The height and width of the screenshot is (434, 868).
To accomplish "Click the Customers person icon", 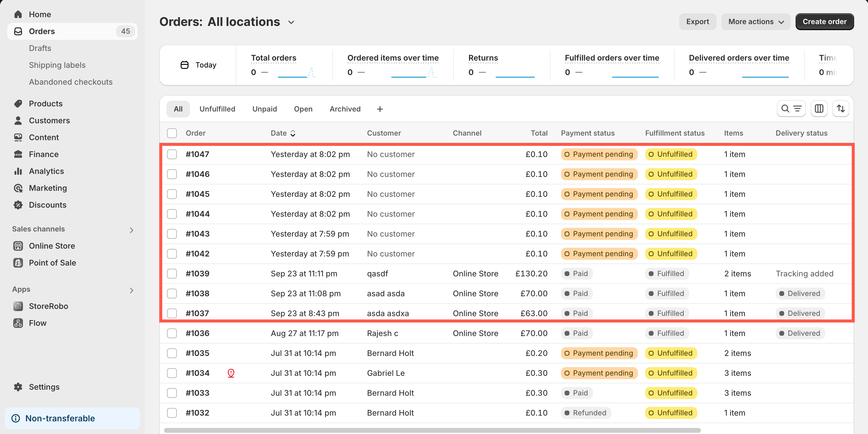I will [x=18, y=120].
